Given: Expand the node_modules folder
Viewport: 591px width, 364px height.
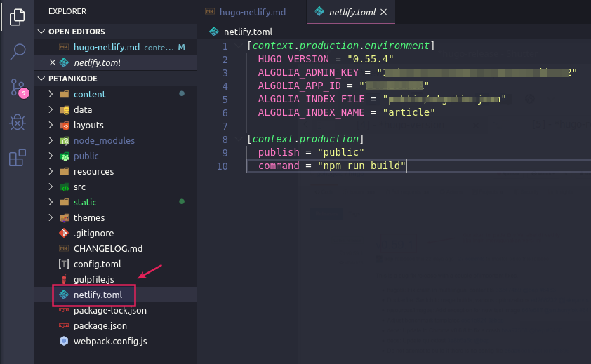Looking at the screenshot, I should [x=51, y=140].
